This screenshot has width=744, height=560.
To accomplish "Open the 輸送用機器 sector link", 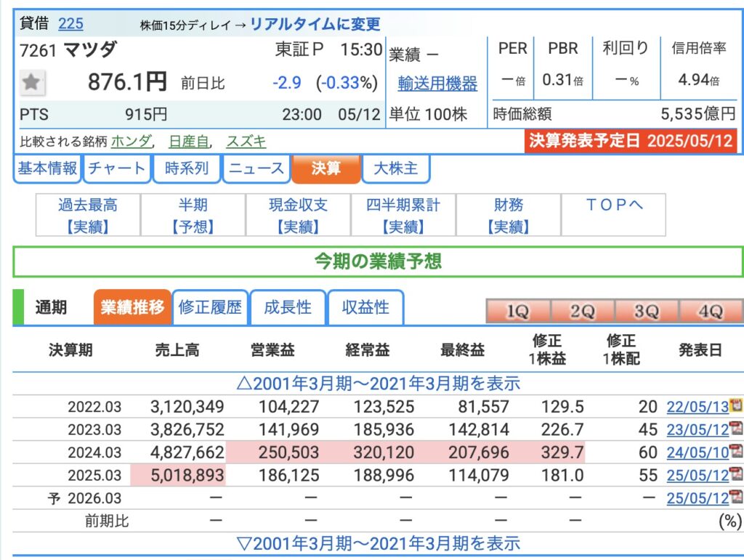I will click(x=437, y=84).
